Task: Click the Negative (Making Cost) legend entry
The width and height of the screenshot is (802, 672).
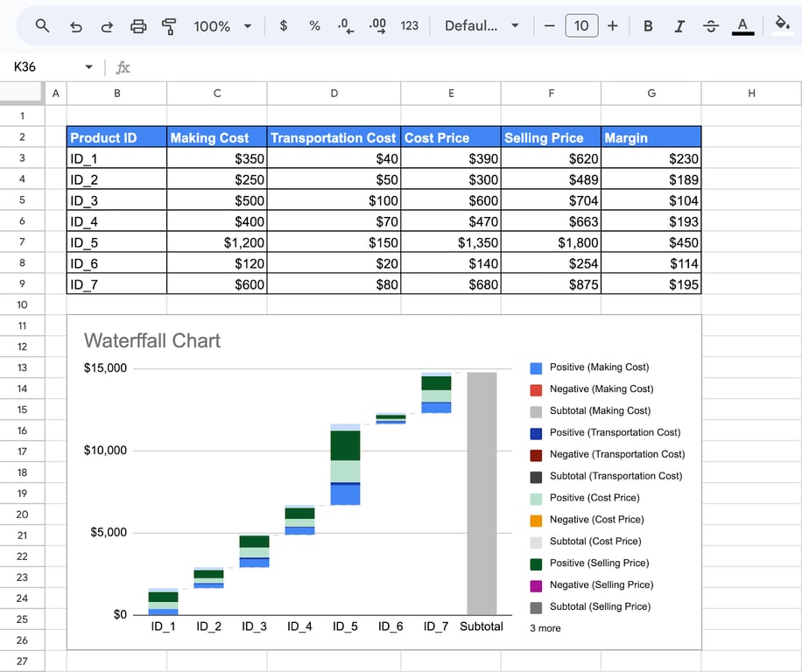Action: (x=592, y=388)
